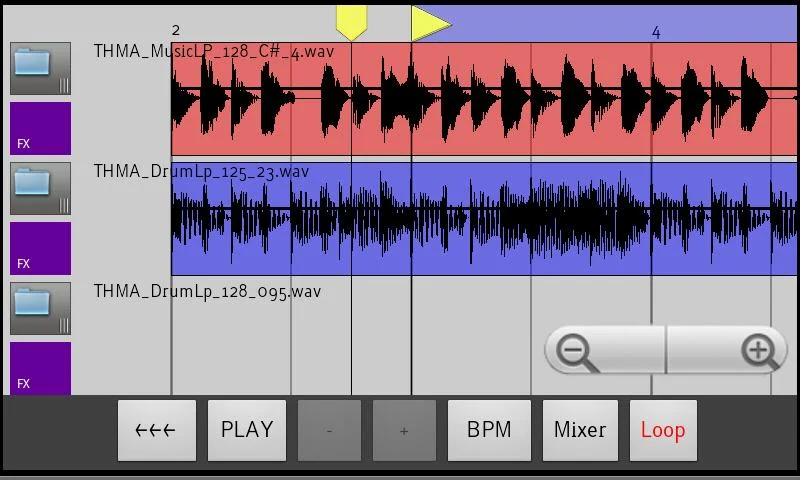Open the Mixer
This screenshot has height=480, width=800.
pyautogui.click(x=580, y=430)
